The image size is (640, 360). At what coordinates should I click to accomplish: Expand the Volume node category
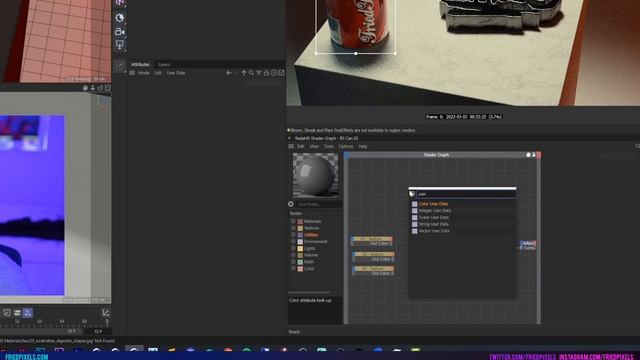(x=293, y=255)
